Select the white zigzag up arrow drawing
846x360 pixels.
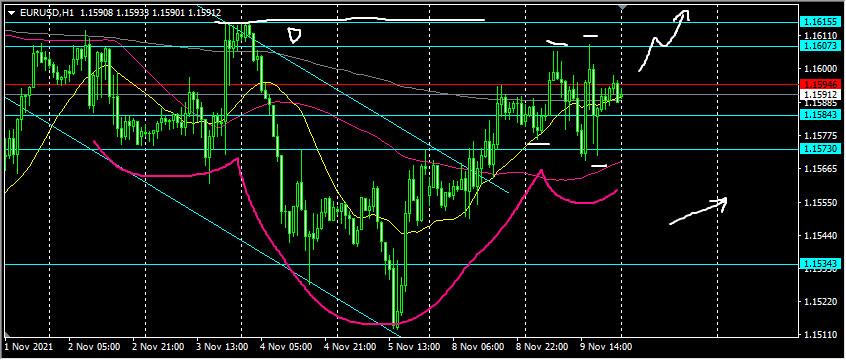(x=664, y=40)
